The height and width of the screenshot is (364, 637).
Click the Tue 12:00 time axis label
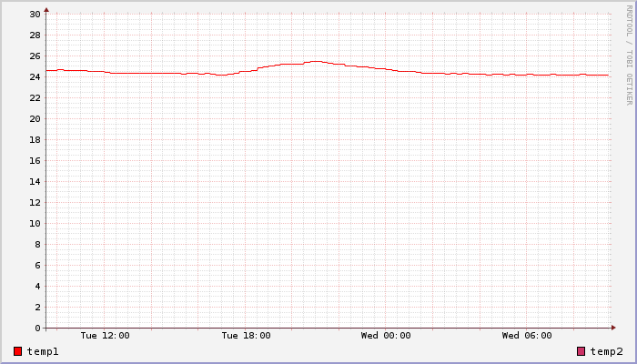105,336
